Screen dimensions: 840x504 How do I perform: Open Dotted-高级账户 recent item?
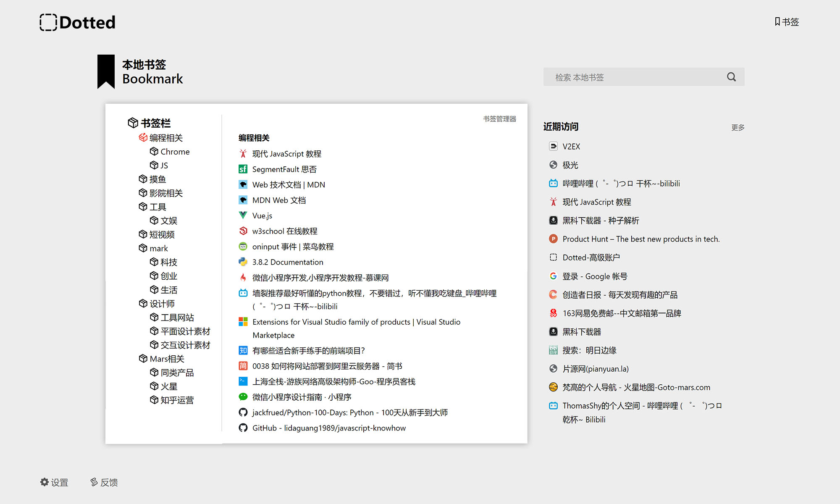[x=591, y=257]
